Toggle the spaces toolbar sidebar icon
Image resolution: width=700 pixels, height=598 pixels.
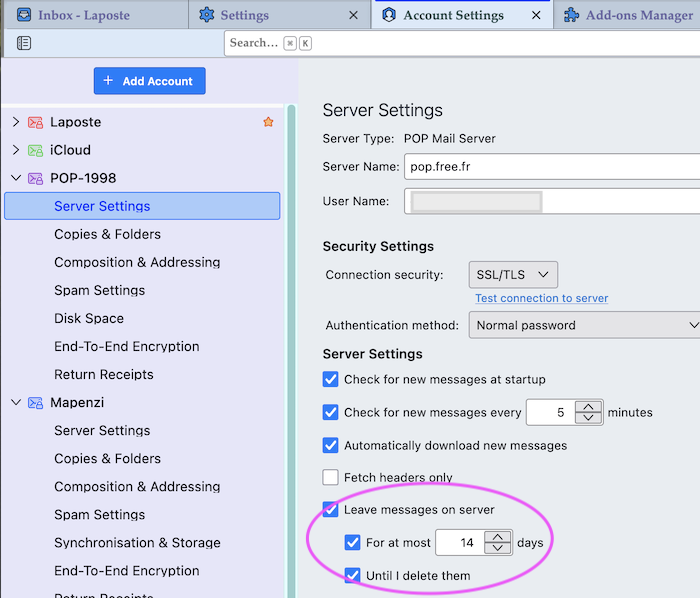coord(24,43)
